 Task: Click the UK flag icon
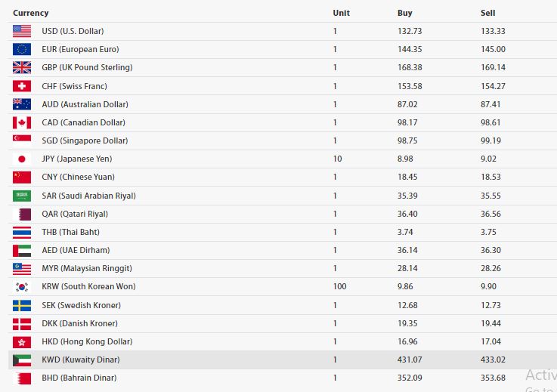pos(22,67)
